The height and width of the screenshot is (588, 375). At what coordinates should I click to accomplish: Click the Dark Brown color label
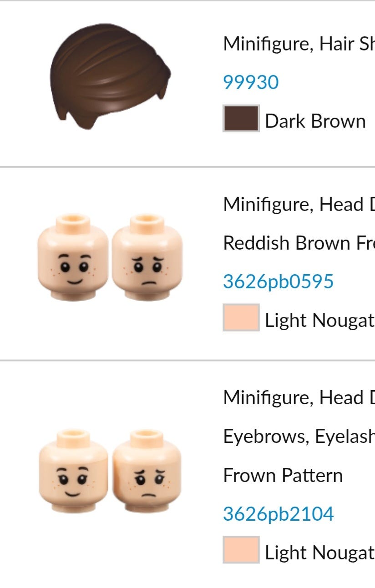(x=315, y=121)
